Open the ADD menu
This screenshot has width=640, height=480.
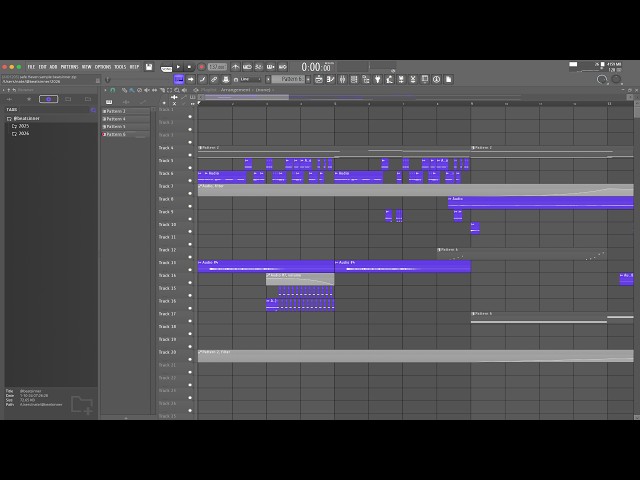tap(53, 67)
